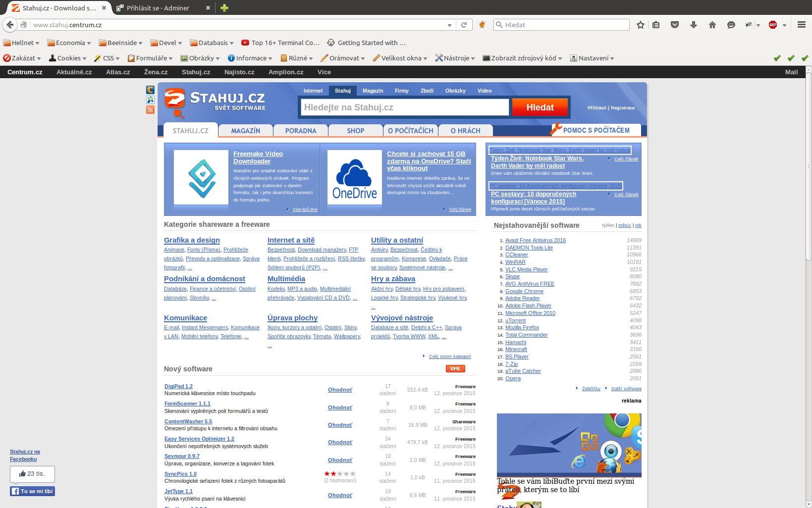
Task: Open the Firefox hamburger menu
Action: point(801,25)
